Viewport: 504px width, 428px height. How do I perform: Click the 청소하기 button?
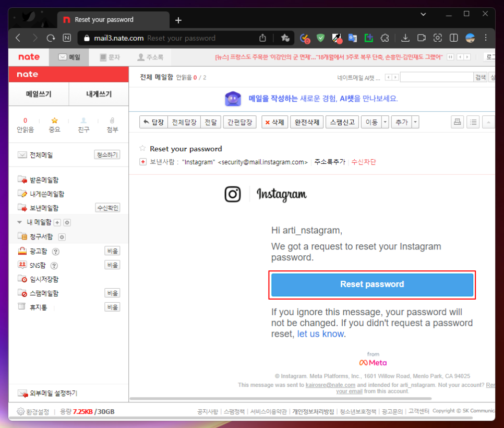tap(107, 154)
